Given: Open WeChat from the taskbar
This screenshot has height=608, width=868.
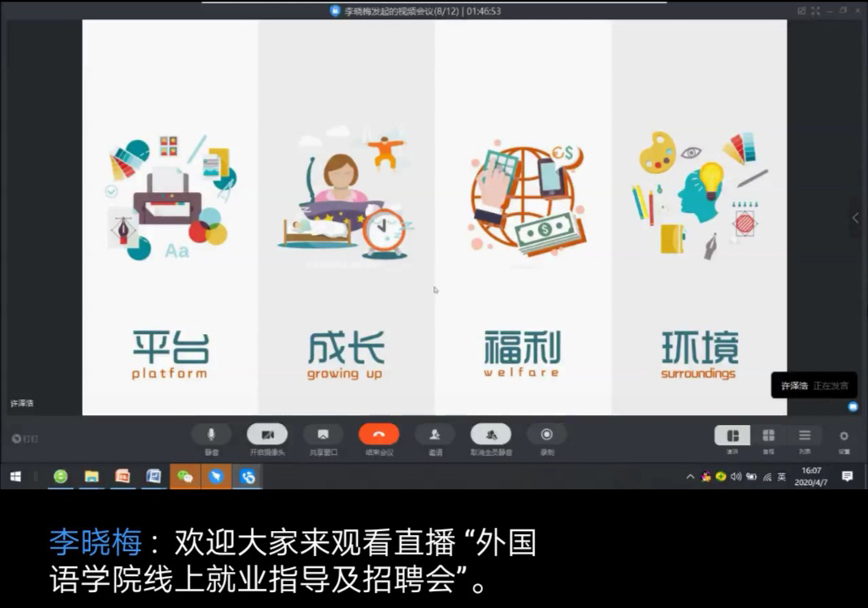Looking at the screenshot, I should (x=185, y=477).
